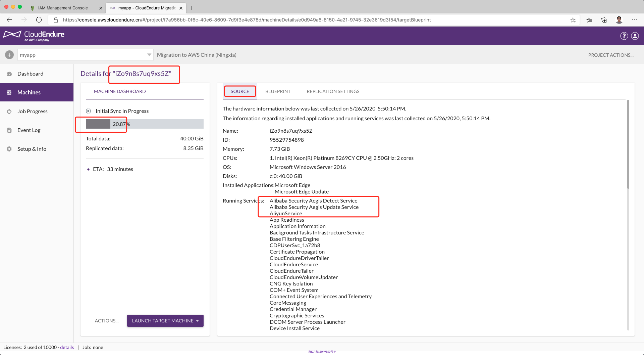The image size is (644, 355).
Task: Expand the myapp project dropdown
Action: click(149, 55)
